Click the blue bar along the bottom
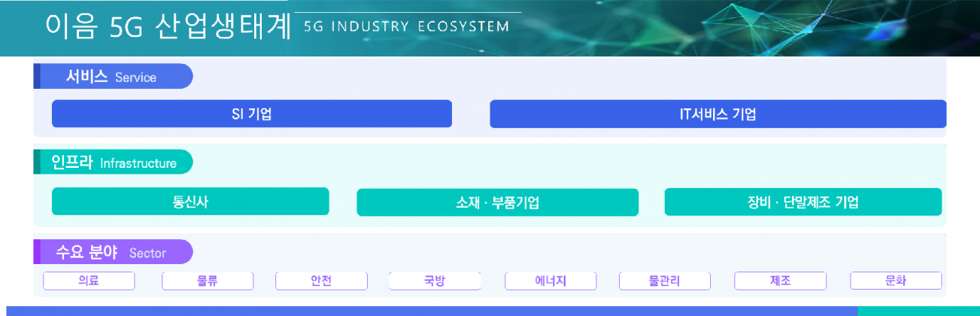Viewport: 980px width, 316px height. [x=429, y=311]
